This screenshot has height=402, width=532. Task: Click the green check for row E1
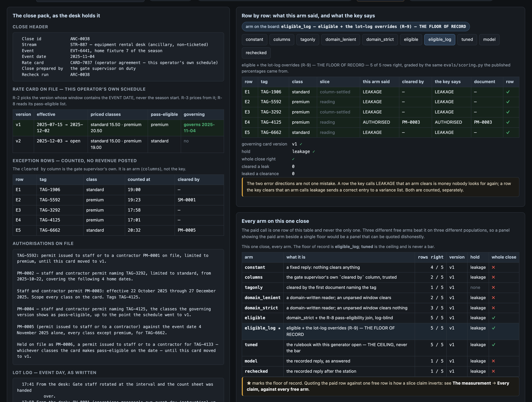pos(508,92)
